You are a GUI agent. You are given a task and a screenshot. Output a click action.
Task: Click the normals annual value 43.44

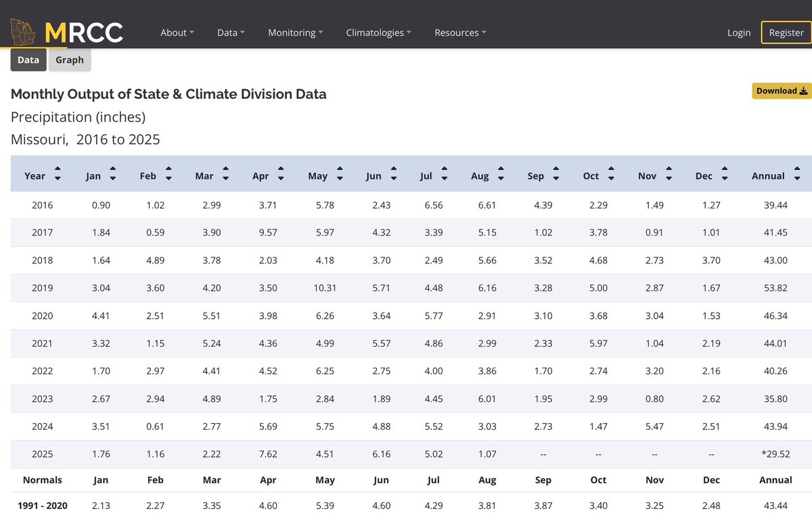pyautogui.click(x=775, y=506)
